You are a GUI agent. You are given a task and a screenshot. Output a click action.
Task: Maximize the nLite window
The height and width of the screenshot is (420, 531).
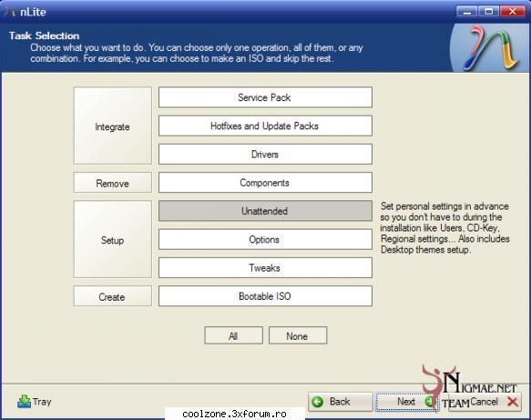[x=489, y=12]
